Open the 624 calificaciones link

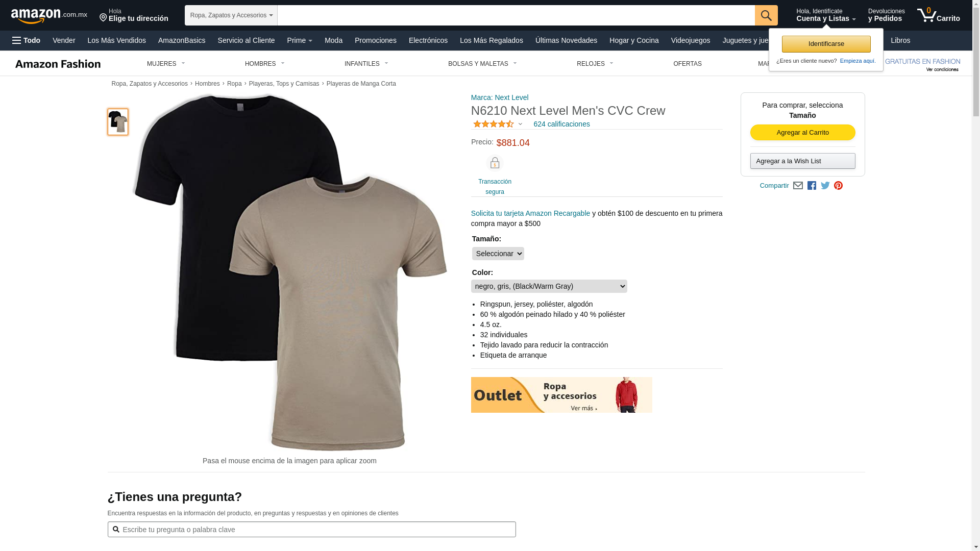561,124
